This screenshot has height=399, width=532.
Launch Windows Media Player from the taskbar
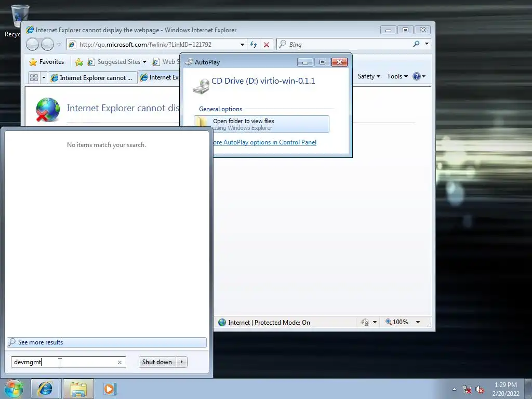[x=110, y=389]
